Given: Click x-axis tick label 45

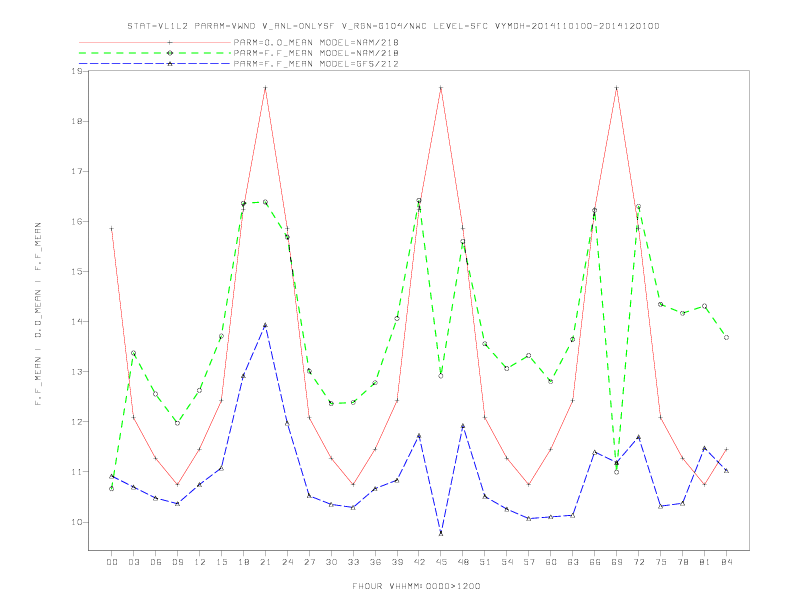Looking at the screenshot, I should tap(441, 562).
